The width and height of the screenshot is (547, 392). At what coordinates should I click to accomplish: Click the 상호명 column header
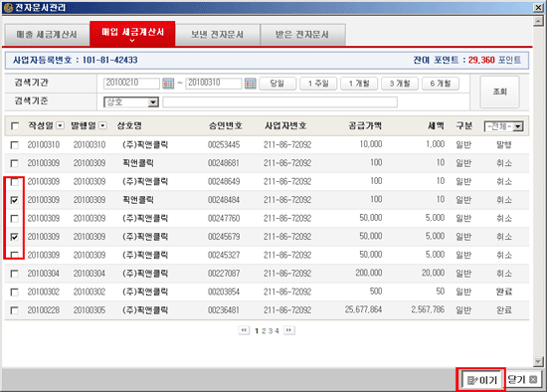pyautogui.click(x=129, y=125)
